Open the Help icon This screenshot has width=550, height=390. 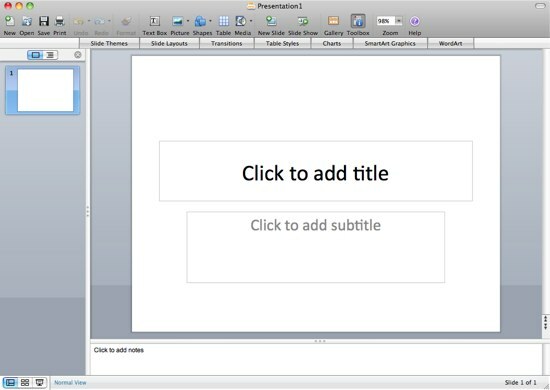[x=415, y=21]
